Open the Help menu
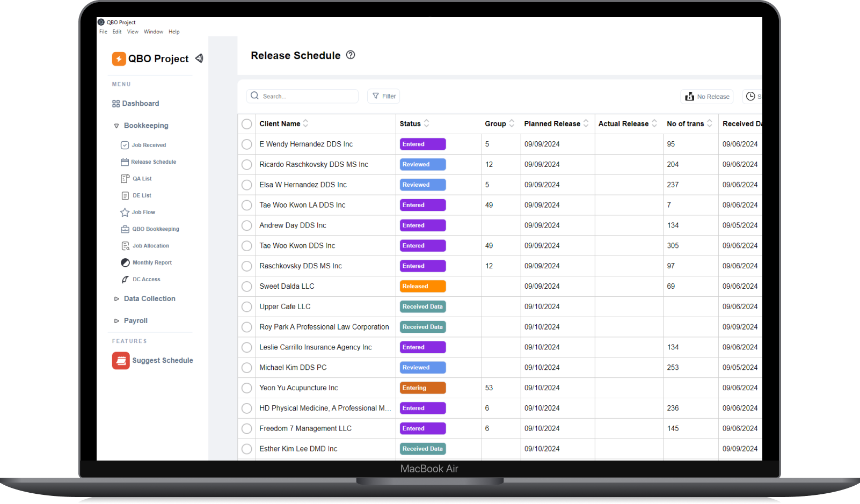This screenshot has height=504, width=860. 174,32
